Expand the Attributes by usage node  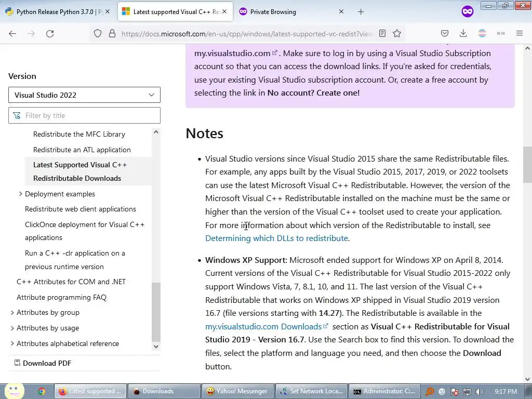pos(12,328)
